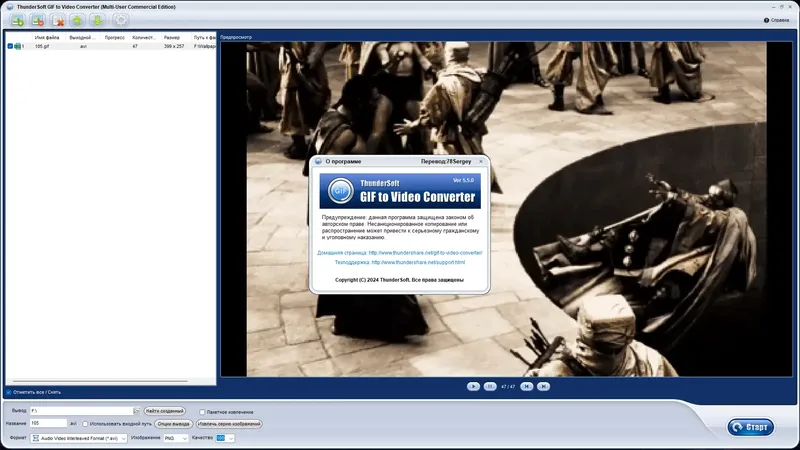Click the file list horizontal scrollbar
This screenshot has height=450, width=800.
point(100,381)
